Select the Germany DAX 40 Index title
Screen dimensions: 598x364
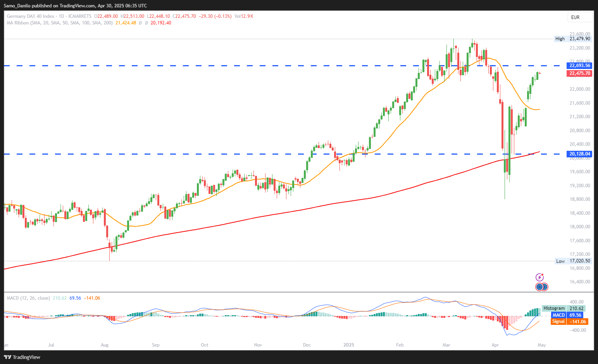(x=31, y=16)
